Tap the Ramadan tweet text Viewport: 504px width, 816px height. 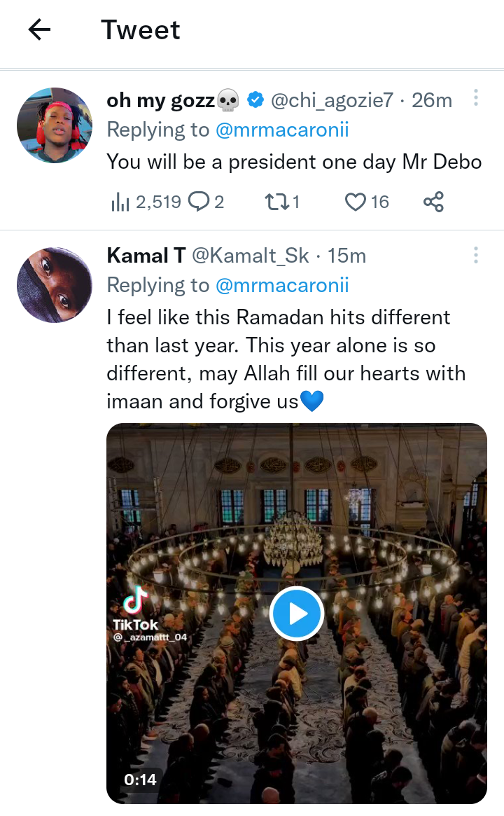tap(287, 359)
